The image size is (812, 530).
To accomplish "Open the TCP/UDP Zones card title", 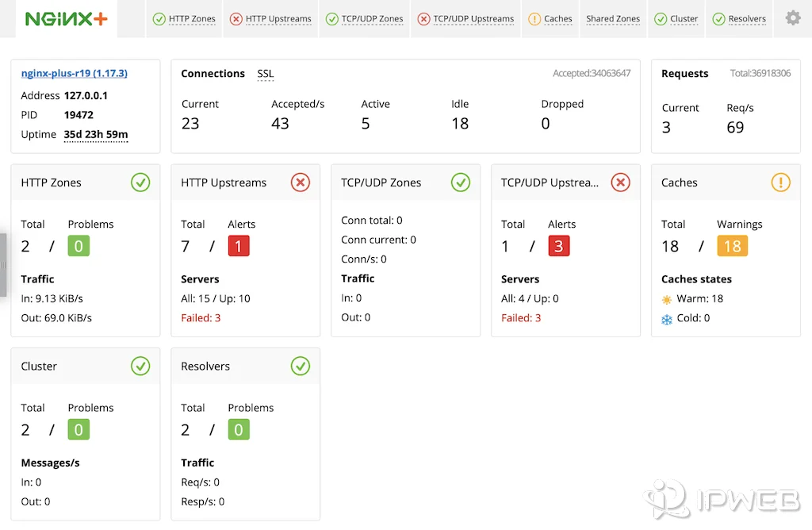I will 381,182.
